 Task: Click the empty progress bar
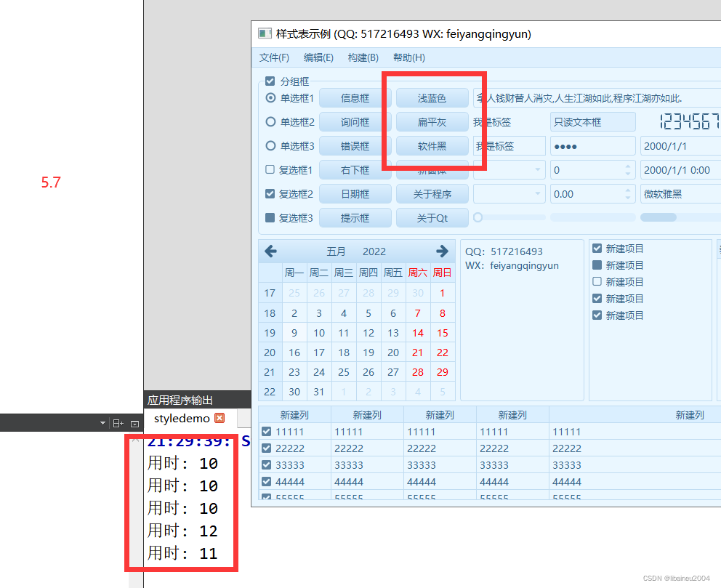(592, 217)
